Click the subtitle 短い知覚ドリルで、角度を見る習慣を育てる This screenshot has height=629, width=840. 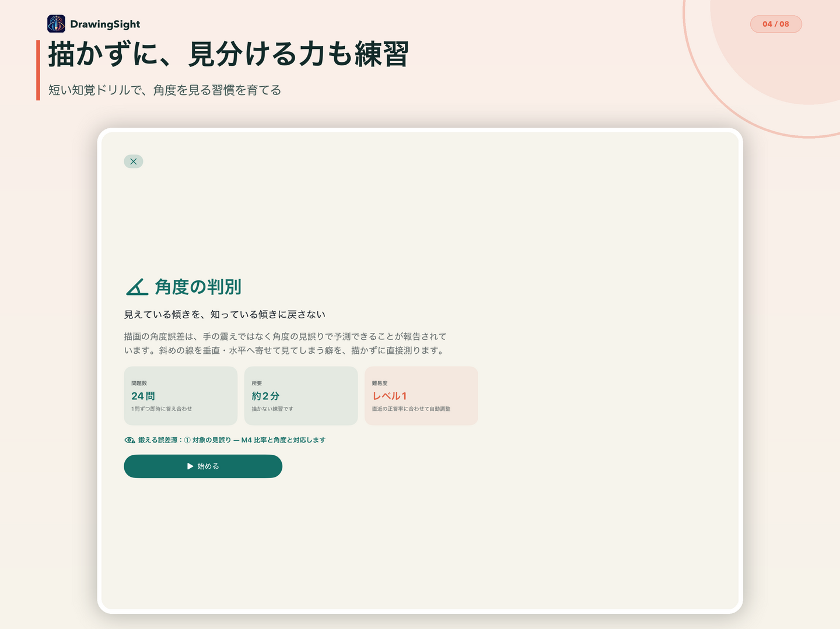[x=164, y=90]
